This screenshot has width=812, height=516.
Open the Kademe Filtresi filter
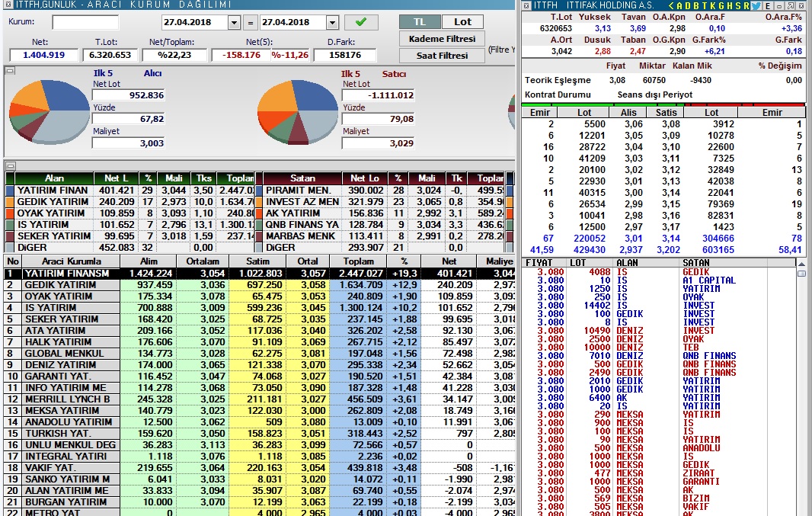pos(442,39)
